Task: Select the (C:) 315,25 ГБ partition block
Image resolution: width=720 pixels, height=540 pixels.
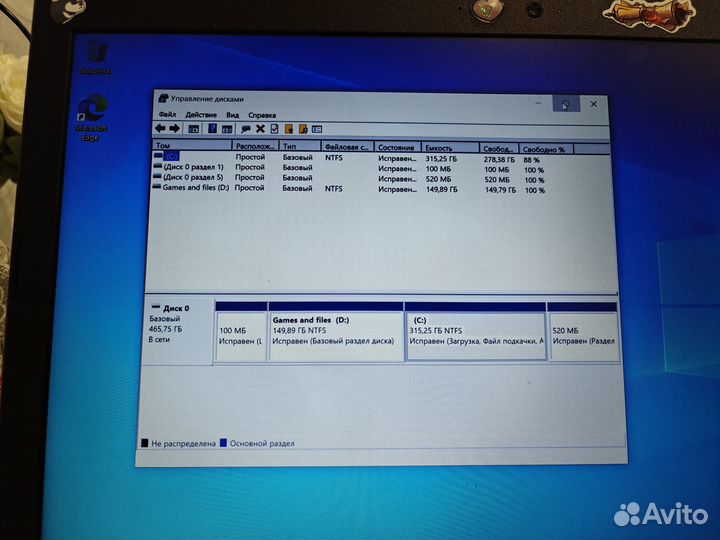Action: coord(476,332)
